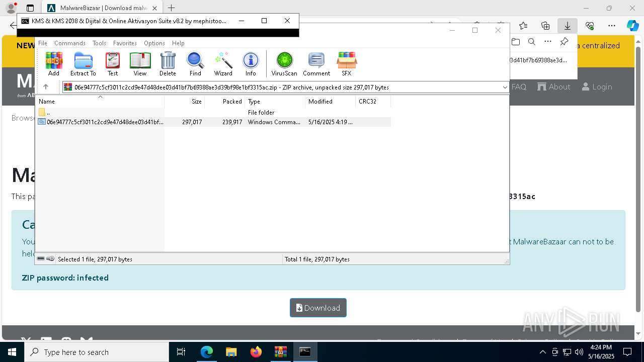
Task: Open Edge settings and more menu
Action: (x=611, y=26)
